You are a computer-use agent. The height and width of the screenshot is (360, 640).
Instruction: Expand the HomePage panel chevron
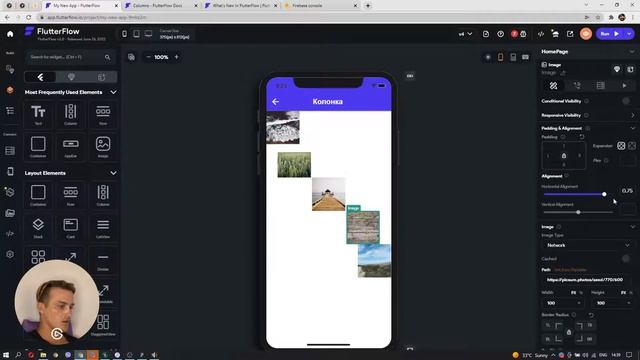click(632, 52)
